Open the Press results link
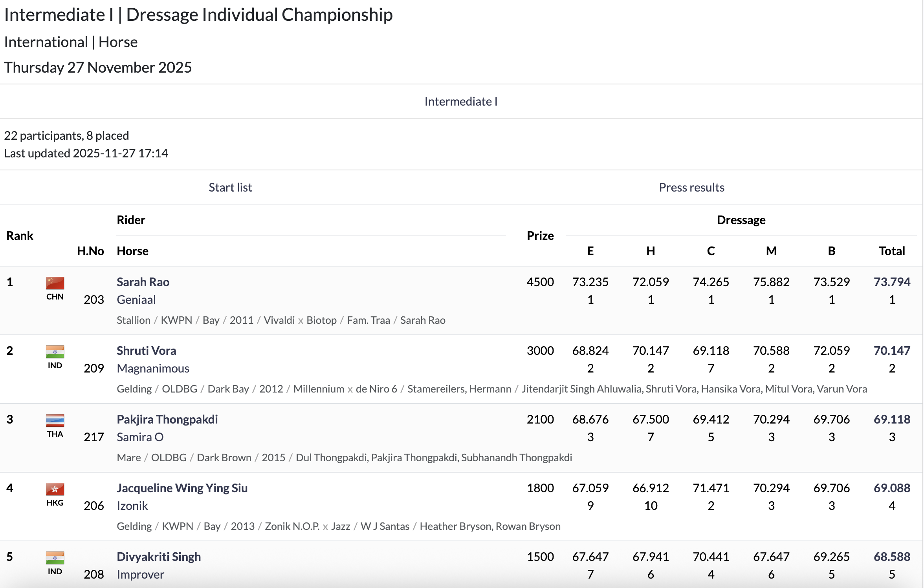The width and height of the screenshot is (924, 588). (x=691, y=187)
